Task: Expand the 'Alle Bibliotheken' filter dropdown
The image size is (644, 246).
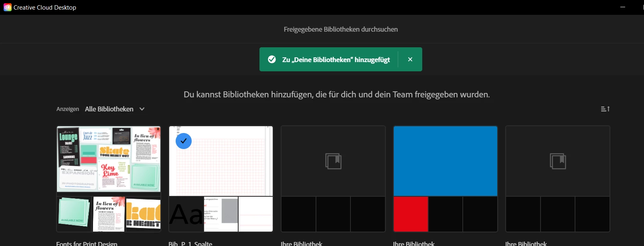Action: (115, 109)
